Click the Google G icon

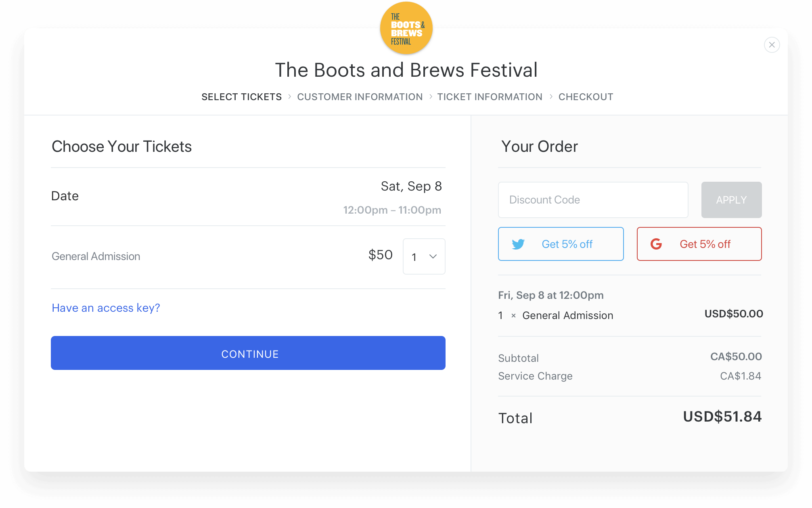[656, 244]
